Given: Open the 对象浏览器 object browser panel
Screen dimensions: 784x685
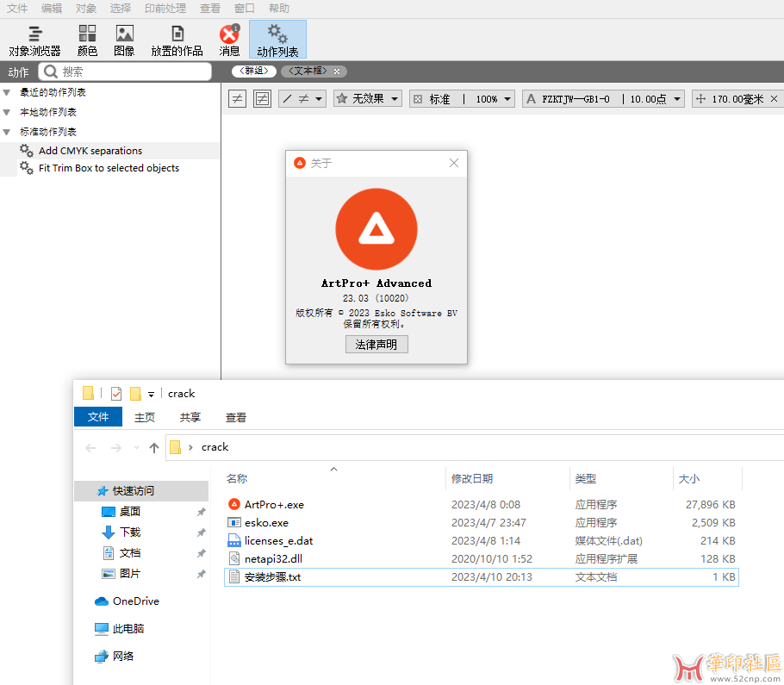Looking at the screenshot, I should (x=34, y=40).
